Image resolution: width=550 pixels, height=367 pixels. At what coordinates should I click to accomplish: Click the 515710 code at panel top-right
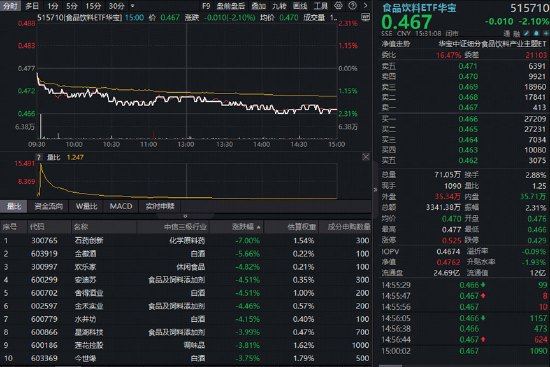point(529,8)
